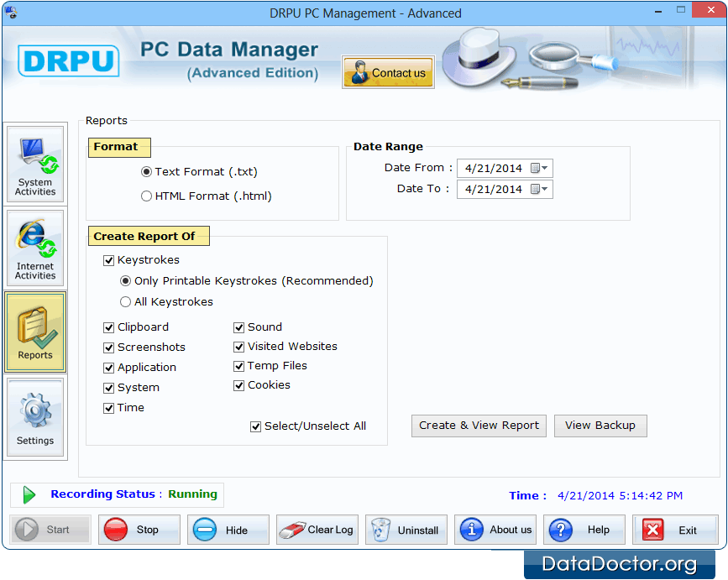Toggle the Screenshots checkbox
728x580 pixels.
pyautogui.click(x=108, y=347)
